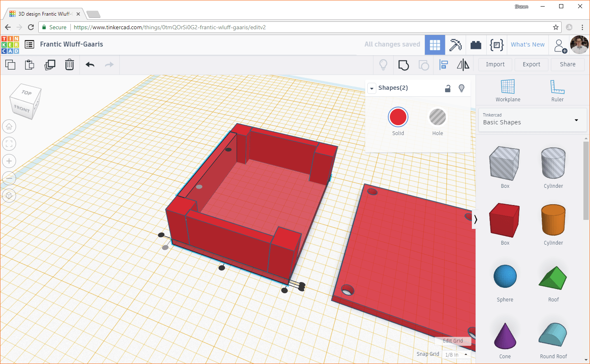Click the Share button
The width and height of the screenshot is (590, 364).
tap(567, 64)
